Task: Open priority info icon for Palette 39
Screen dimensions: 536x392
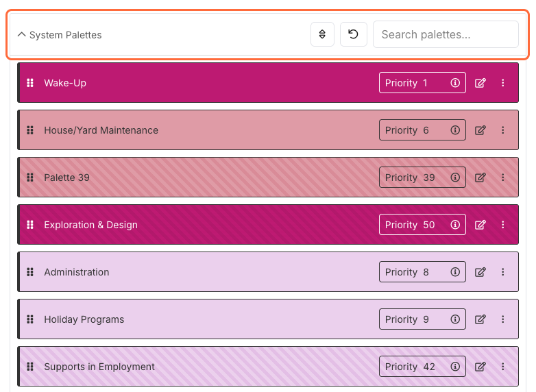Action: pos(455,177)
